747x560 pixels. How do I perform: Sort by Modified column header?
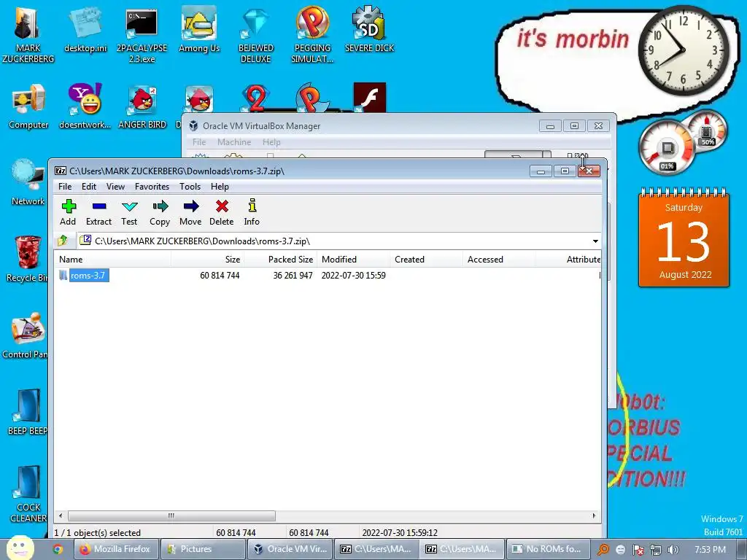[354, 260]
